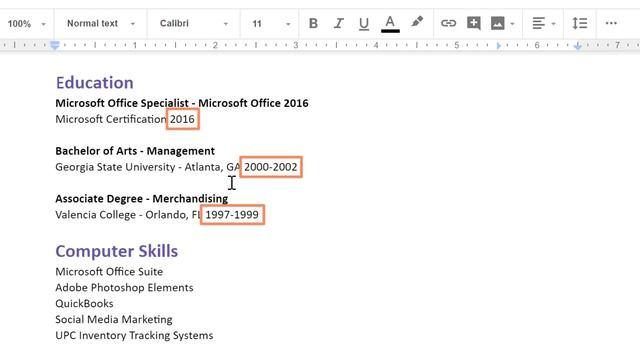Screen dimensions: 640x360
Task: Click the right indent marker on ruler
Action: click(x=577, y=46)
